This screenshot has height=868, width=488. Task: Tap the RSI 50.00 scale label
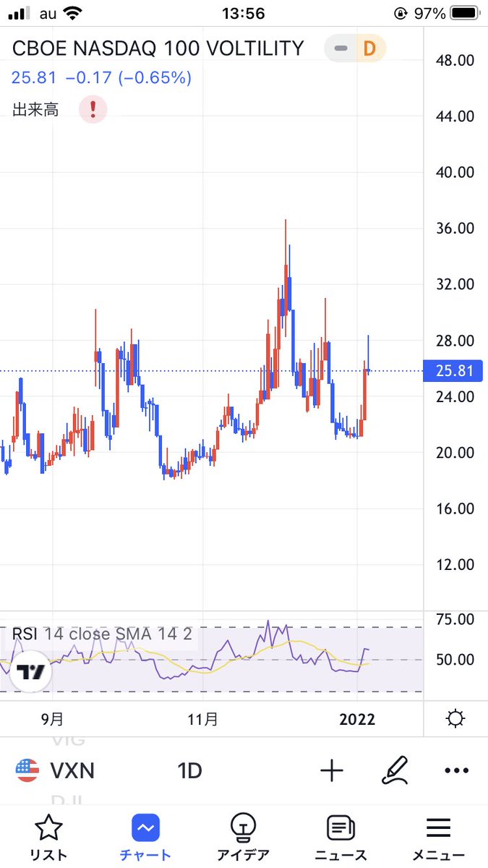(x=455, y=660)
